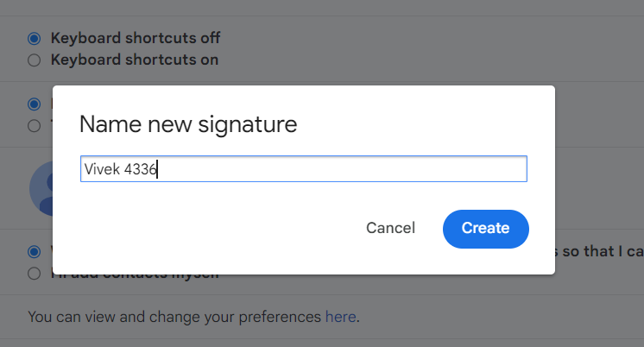Viewport: 644px width, 347px height.
Task: Click the selected radio button just below the avatar
Action: tap(34, 252)
